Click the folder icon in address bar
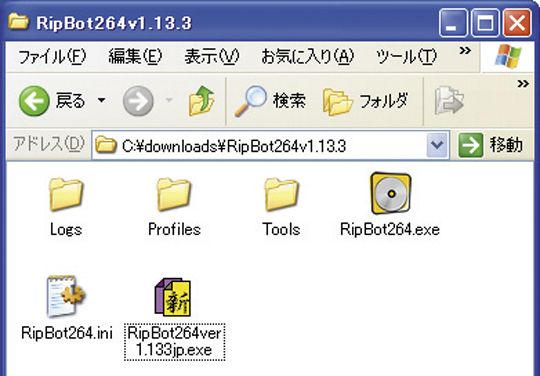This screenshot has width=540, height=376. coord(105,144)
